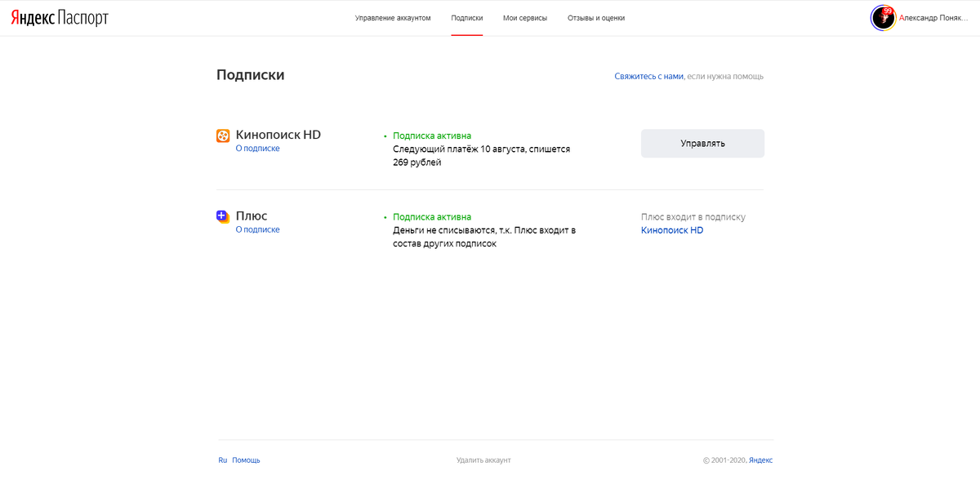Click the Паспорт logo text
The height and width of the screenshot is (480, 980).
pos(82,18)
